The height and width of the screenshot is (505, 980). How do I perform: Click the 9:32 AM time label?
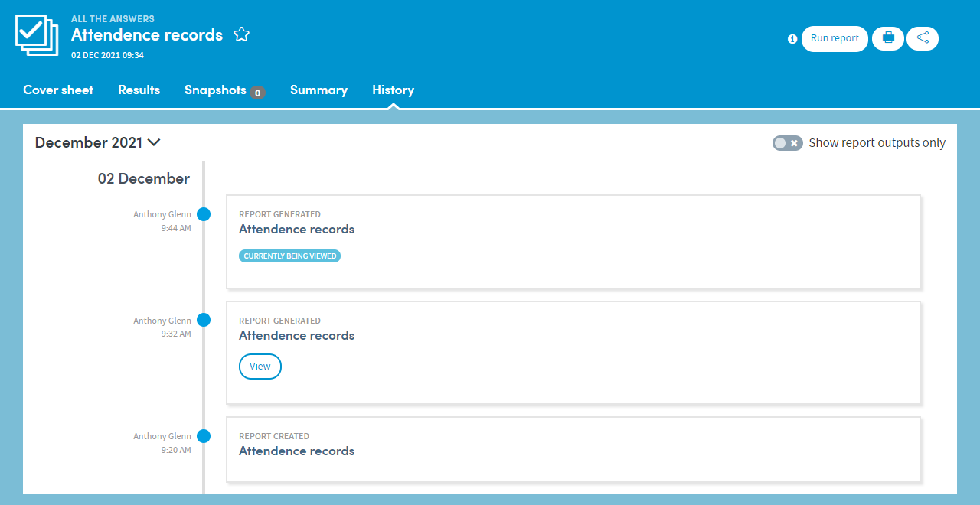click(176, 334)
